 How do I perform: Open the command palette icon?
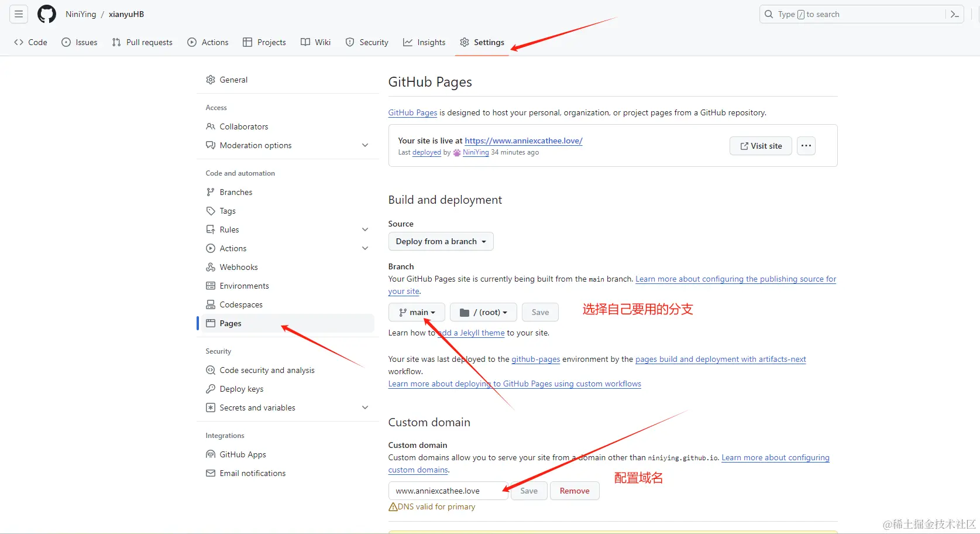click(x=954, y=14)
